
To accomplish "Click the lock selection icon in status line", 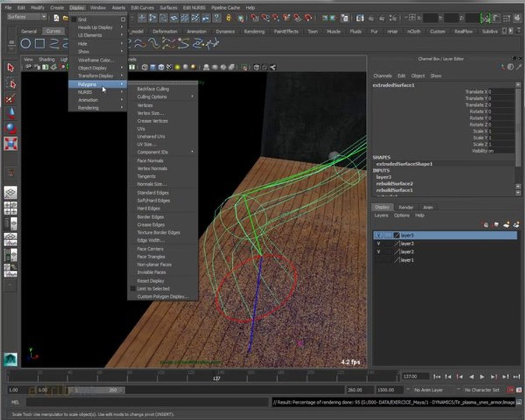I will pos(229,17).
